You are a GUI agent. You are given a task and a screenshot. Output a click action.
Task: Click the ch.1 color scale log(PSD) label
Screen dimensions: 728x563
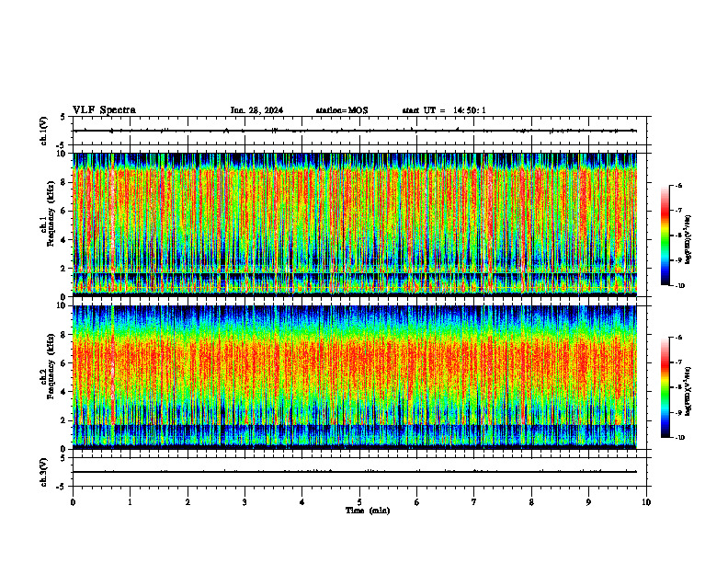tap(688, 239)
